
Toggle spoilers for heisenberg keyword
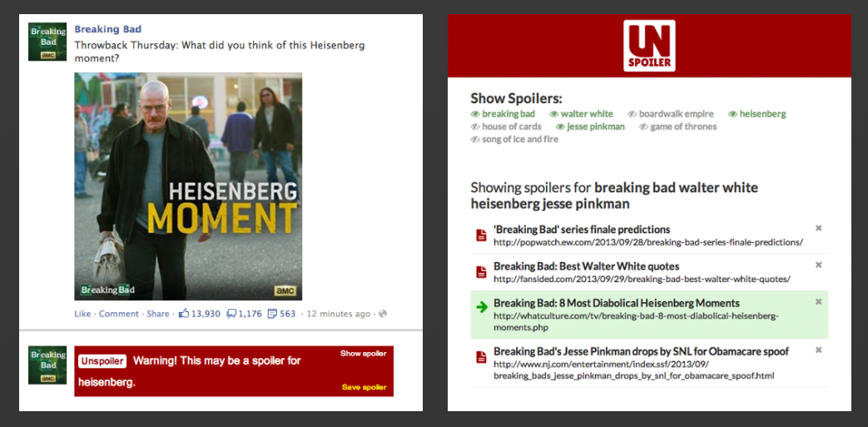point(756,114)
